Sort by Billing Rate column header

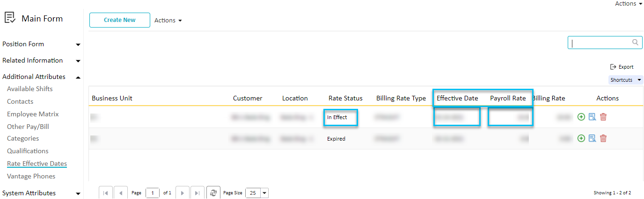(549, 98)
